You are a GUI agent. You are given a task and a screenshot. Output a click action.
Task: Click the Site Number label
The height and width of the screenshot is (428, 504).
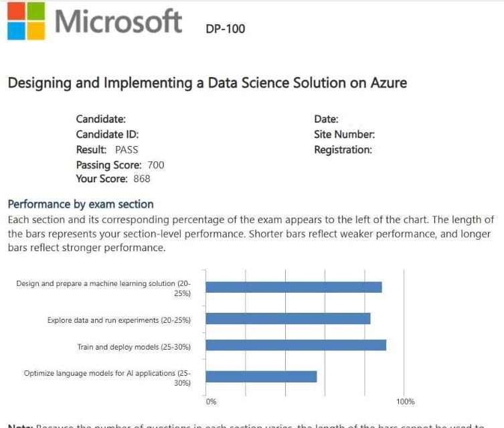tap(344, 134)
